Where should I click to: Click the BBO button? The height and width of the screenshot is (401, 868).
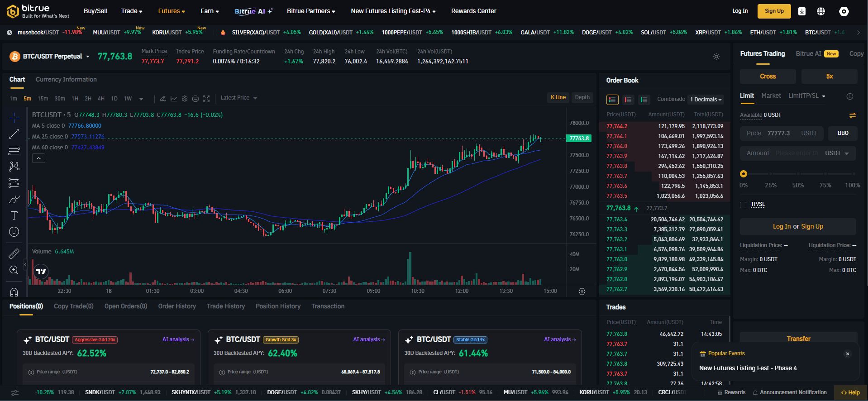click(x=843, y=133)
